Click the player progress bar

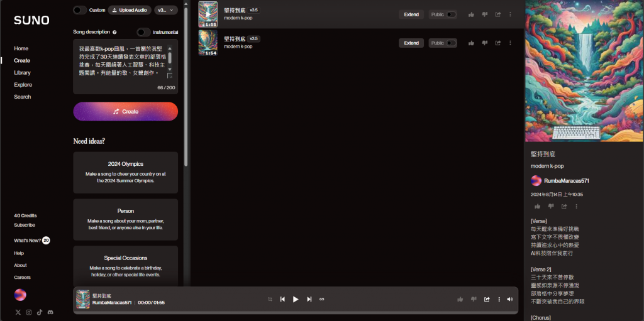click(x=296, y=312)
